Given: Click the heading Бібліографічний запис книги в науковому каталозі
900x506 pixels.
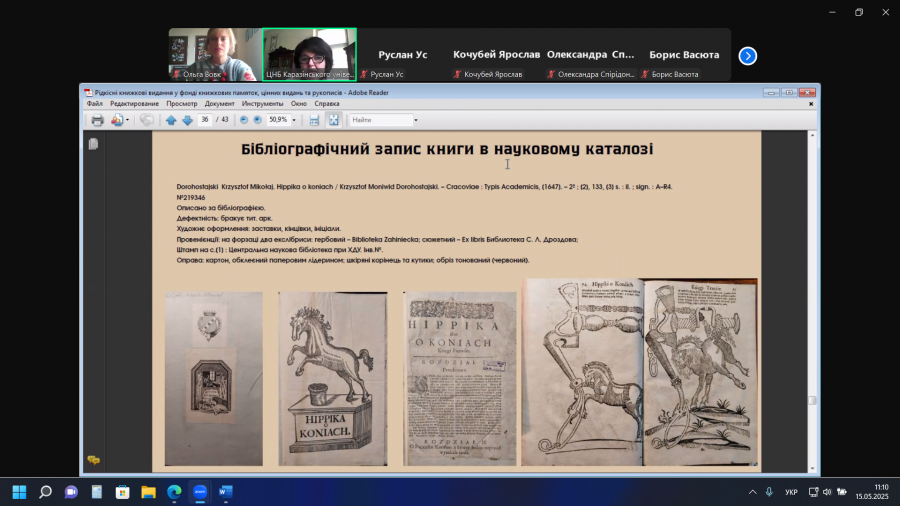Looking at the screenshot, I should point(447,149).
